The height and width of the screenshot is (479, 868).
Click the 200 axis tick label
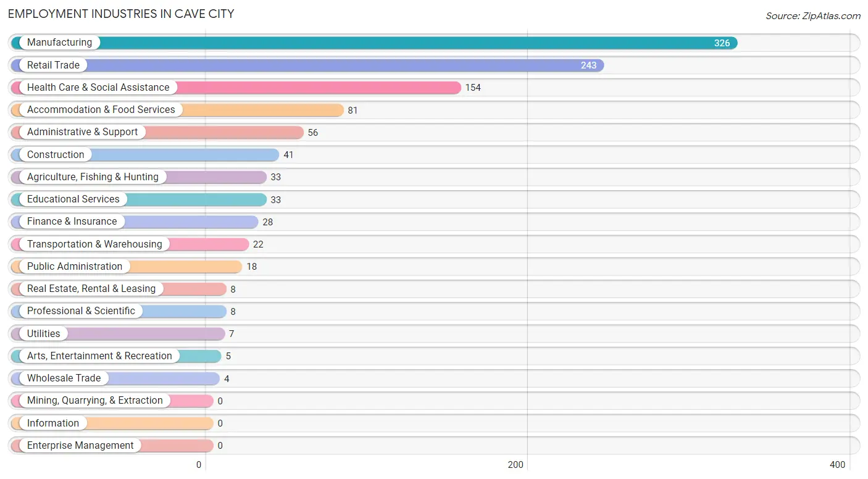(x=515, y=465)
